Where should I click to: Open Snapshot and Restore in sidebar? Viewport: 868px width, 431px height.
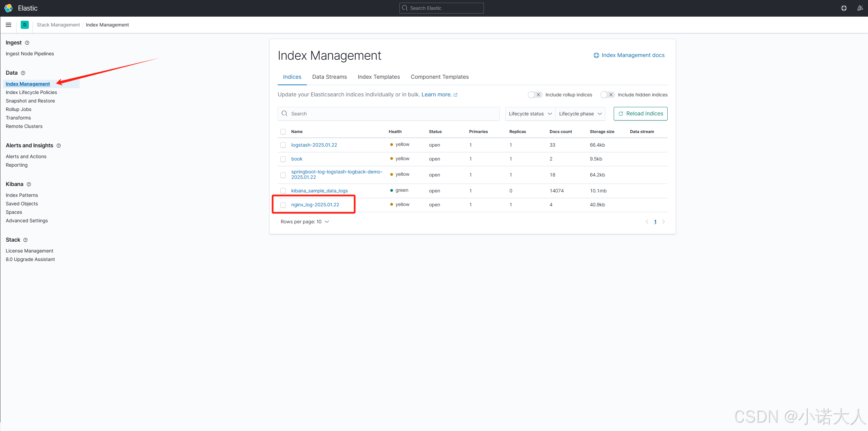(x=30, y=101)
